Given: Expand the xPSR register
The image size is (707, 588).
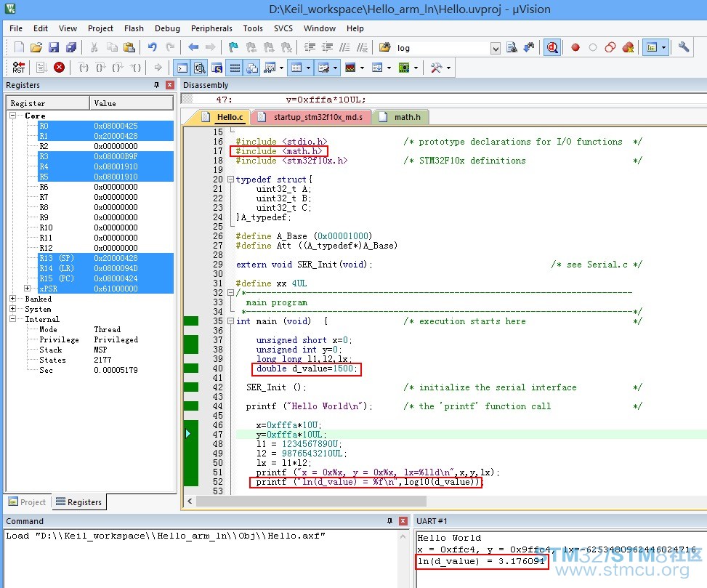Looking at the screenshot, I should pyautogui.click(x=28, y=288).
